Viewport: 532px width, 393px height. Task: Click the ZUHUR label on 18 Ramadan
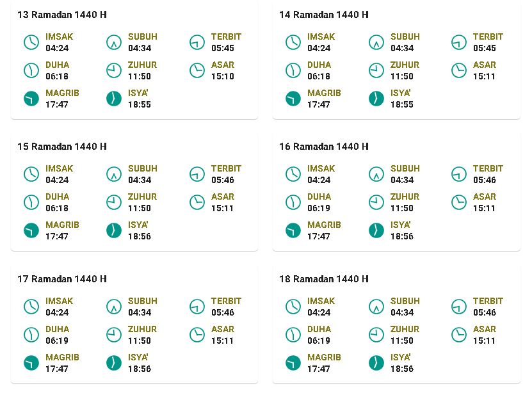click(x=405, y=329)
